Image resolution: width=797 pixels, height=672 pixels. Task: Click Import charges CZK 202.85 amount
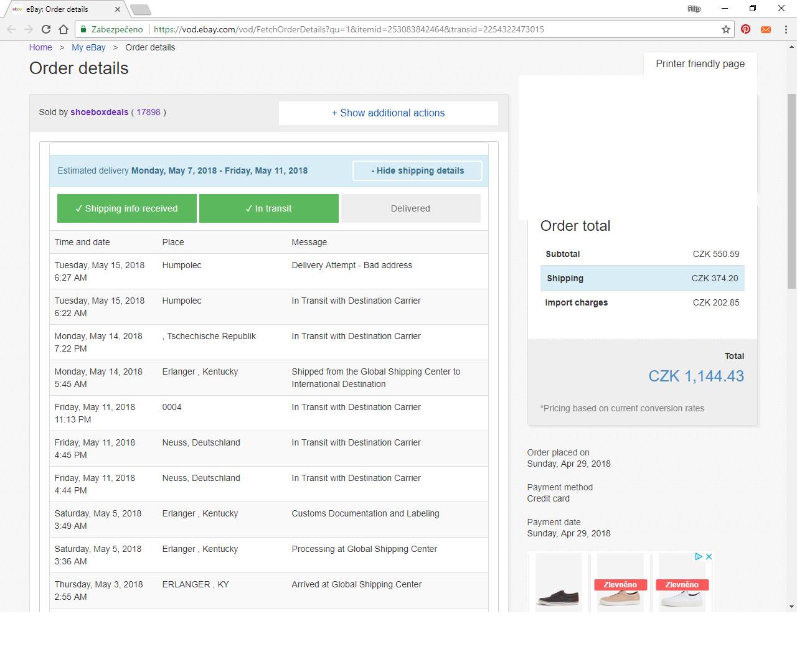(716, 302)
